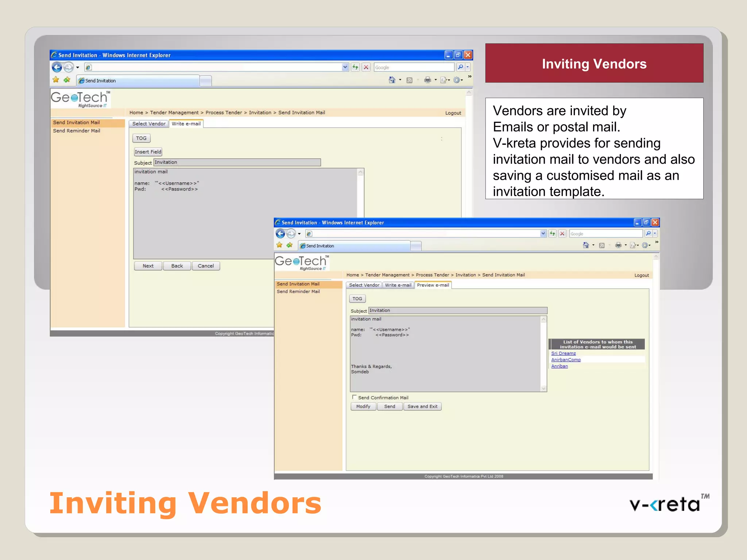Click Save and Exit button
The width and height of the screenshot is (747, 560).
tap(422, 407)
